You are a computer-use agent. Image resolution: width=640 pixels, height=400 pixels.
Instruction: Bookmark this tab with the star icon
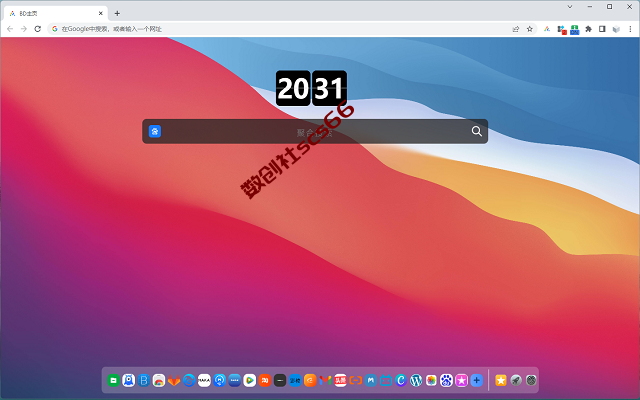(x=530, y=29)
